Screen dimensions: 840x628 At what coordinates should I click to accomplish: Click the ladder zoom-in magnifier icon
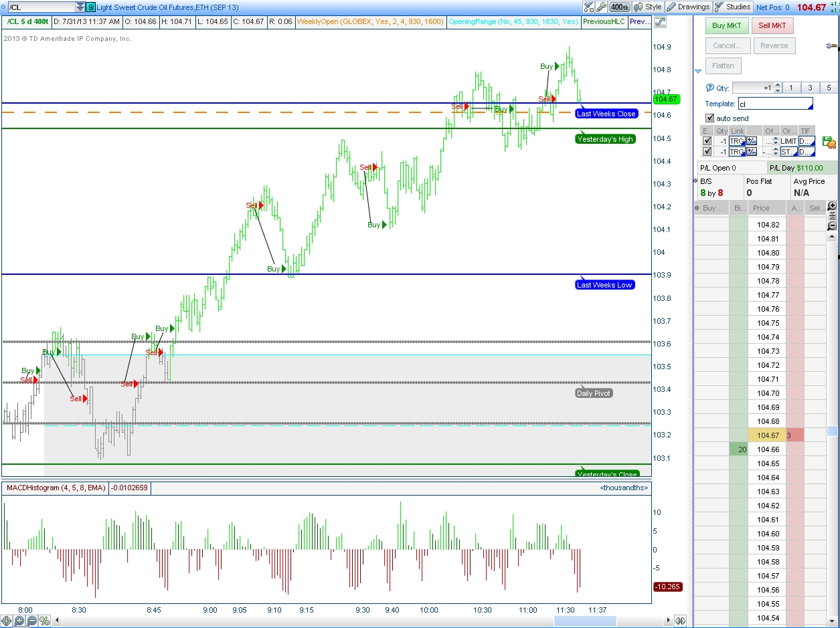click(832, 206)
